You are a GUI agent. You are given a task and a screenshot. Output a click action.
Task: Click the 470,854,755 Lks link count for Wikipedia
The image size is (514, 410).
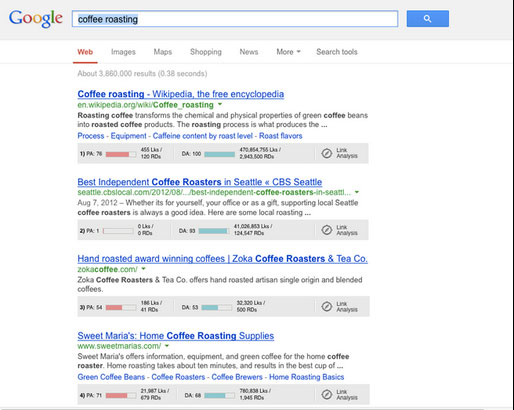click(260, 150)
